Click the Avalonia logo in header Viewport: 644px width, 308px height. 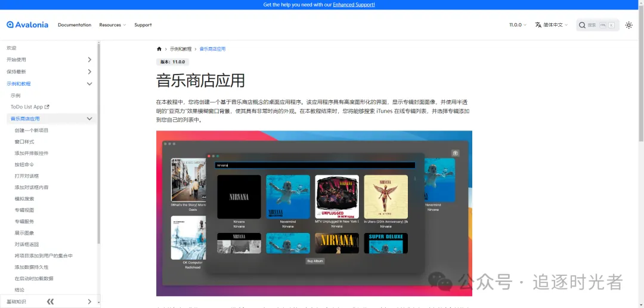click(x=27, y=24)
